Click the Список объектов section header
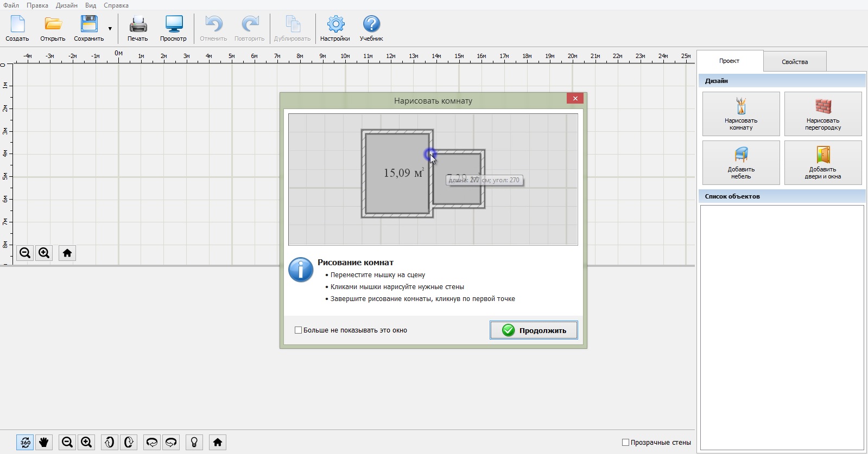Viewport: 868px width, 454px height. 782,196
